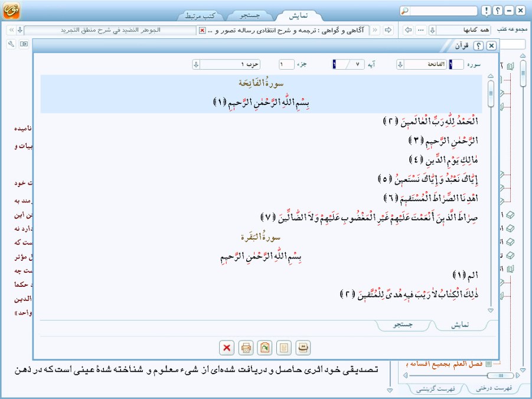Click the top search text field

point(443,11)
